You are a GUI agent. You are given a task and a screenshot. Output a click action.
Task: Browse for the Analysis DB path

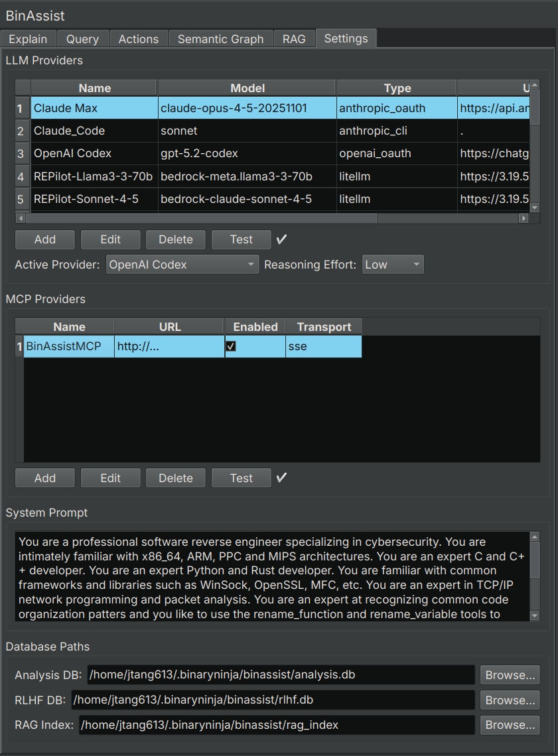pos(510,674)
